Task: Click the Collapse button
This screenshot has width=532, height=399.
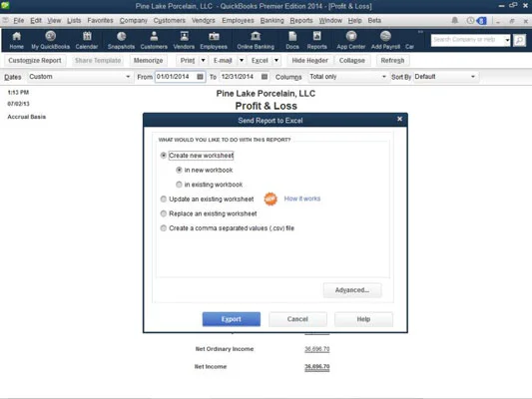Action: click(x=352, y=60)
